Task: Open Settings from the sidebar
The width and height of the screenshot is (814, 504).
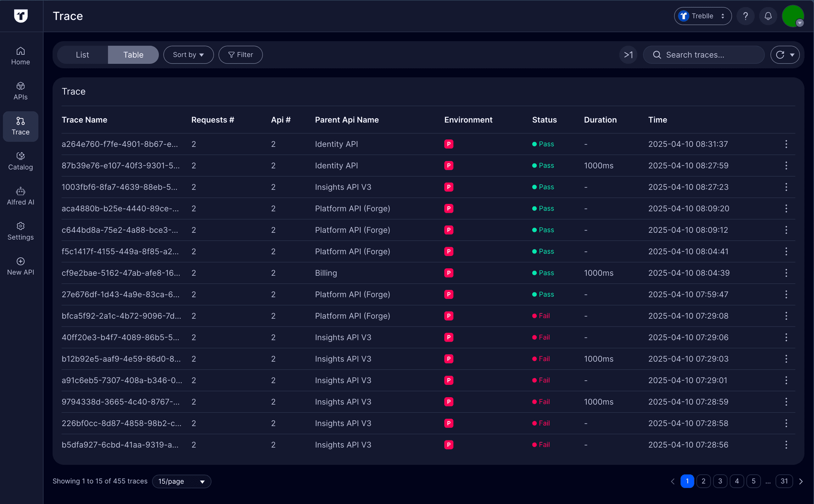Action: tap(20, 231)
